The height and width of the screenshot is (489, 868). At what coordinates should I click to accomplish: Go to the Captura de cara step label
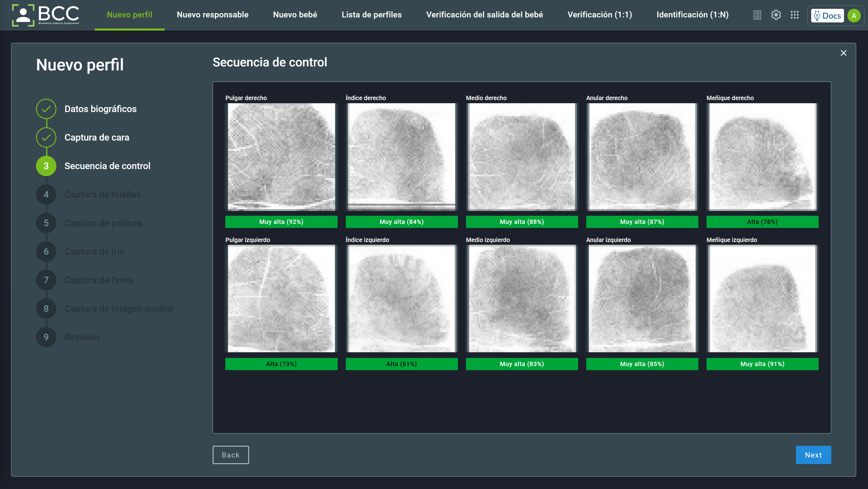click(x=97, y=137)
